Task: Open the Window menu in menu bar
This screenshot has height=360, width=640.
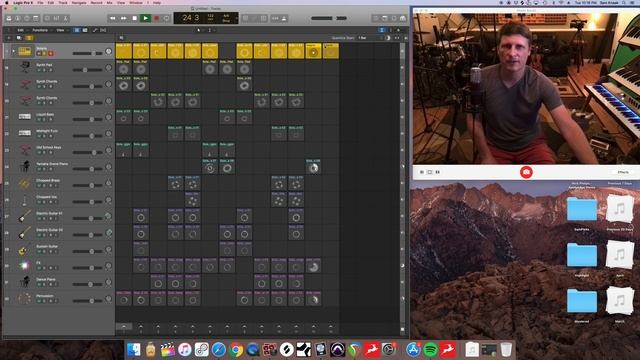Action: (136, 2)
